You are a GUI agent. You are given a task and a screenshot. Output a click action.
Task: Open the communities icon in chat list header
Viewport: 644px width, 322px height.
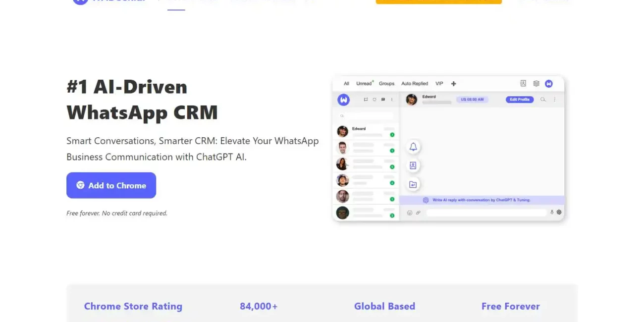[366, 100]
